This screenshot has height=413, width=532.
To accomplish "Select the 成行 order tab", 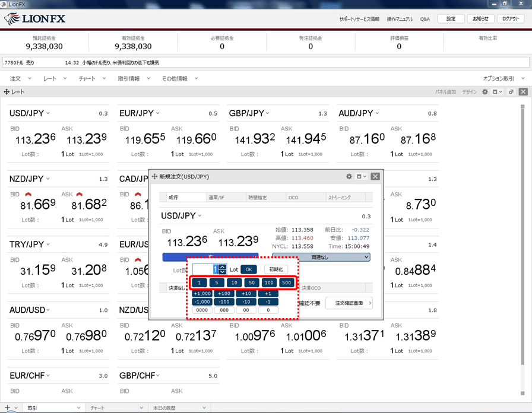I will click(186, 198).
